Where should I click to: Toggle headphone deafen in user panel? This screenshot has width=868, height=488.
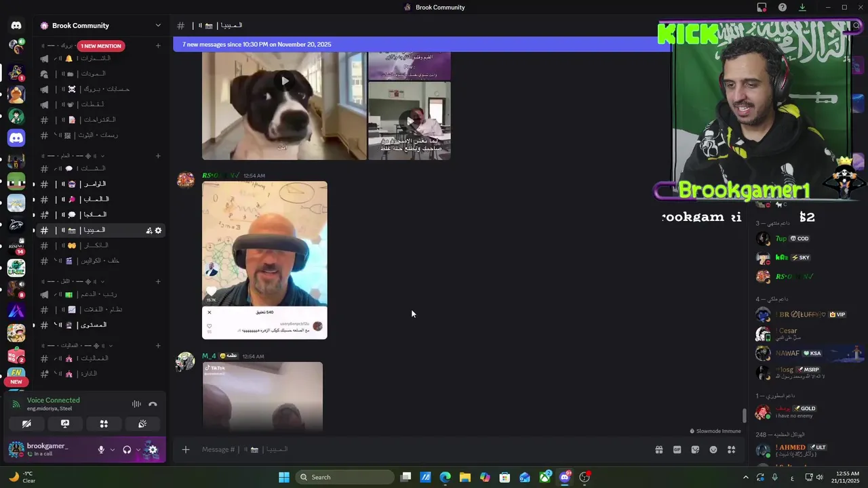click(x=127, y=449)
